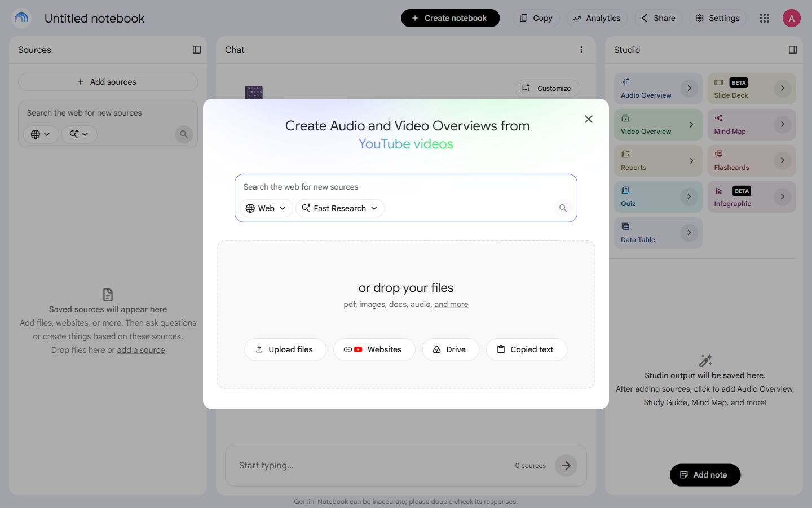Focus the dialog's web search field

point(406,187)
